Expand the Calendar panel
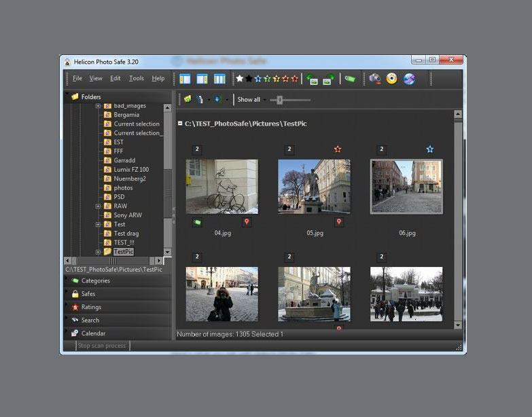Screen dimensions: 532x417 coord(118,333)
